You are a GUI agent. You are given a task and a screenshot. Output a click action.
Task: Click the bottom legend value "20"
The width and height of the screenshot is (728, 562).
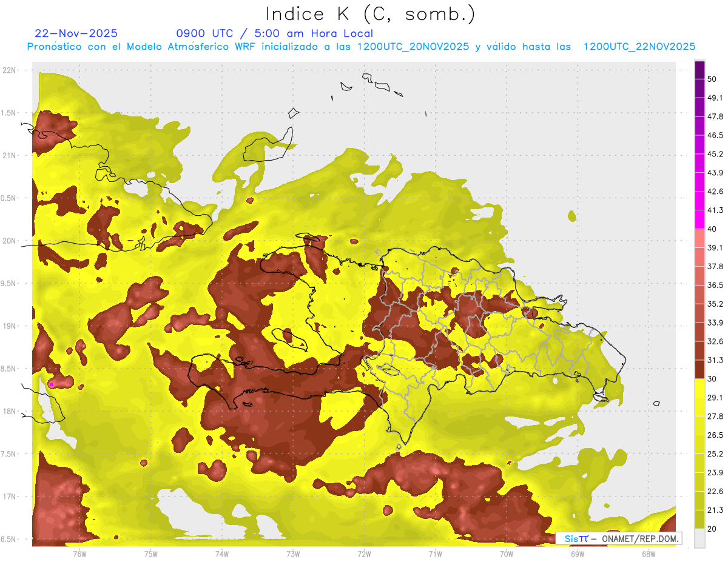click(x=712, y=529)
